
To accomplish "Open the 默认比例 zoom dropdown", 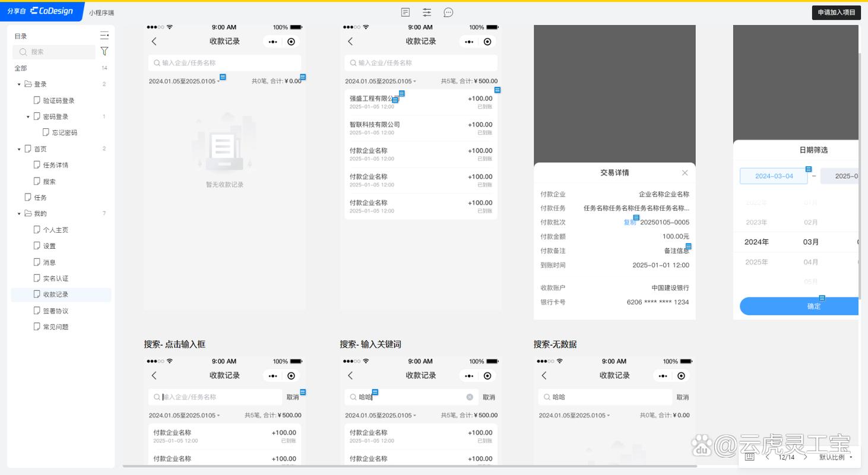I will click(836, 457).
